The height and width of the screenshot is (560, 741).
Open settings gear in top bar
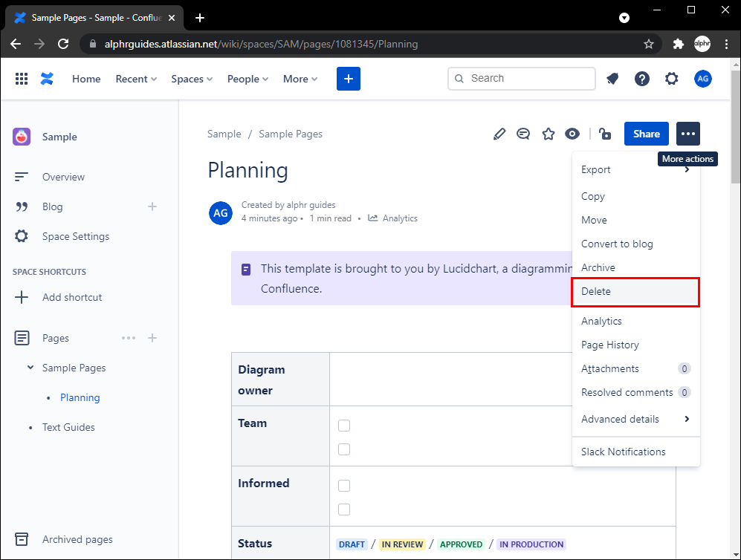coord(672,79)
